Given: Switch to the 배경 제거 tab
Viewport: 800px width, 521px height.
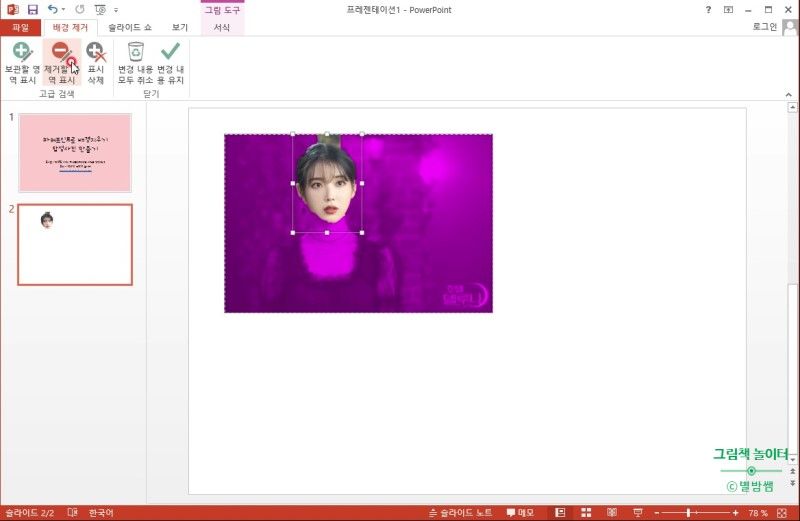Looking at the screenshot, I should tap(70, 28).
